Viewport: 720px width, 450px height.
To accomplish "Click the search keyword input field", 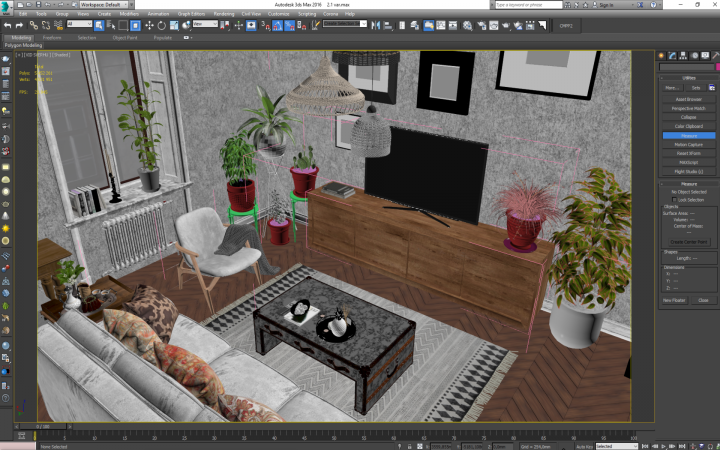I will pyautogui.click(x=529, y=5).
